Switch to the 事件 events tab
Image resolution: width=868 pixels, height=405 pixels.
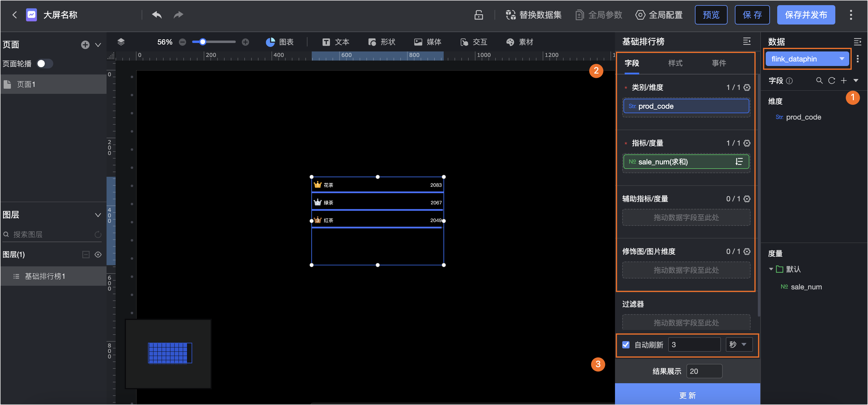pos(719,63)
